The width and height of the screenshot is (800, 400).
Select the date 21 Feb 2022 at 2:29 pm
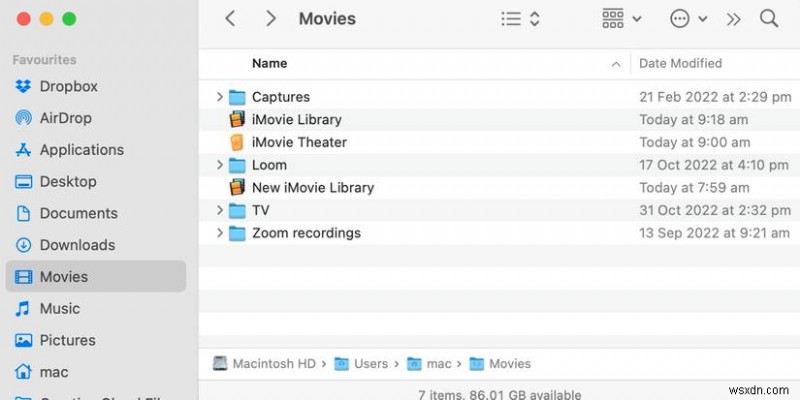tap(715, 97)
